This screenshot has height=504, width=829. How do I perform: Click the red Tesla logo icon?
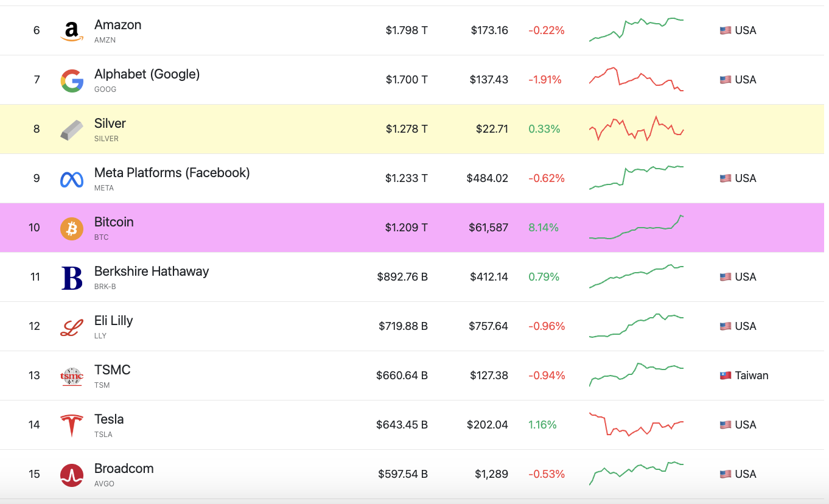click(x=72, y=425)
